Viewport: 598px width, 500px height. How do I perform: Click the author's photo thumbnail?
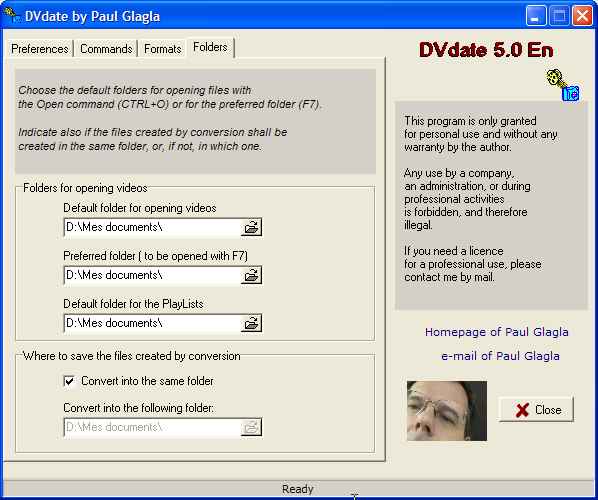[x=447, y=411]
